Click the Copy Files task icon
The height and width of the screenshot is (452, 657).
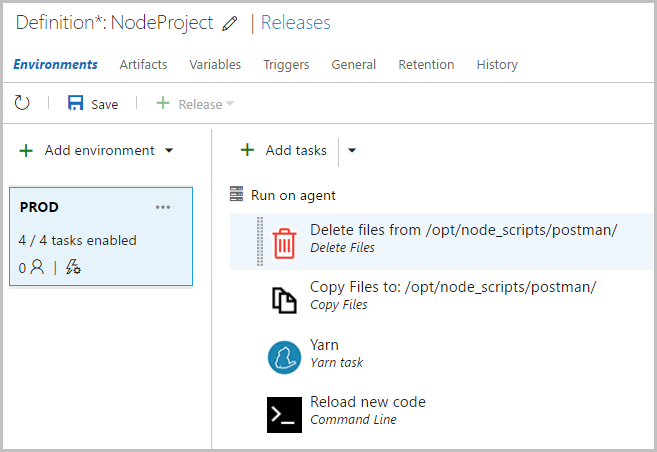pos(284,300)
